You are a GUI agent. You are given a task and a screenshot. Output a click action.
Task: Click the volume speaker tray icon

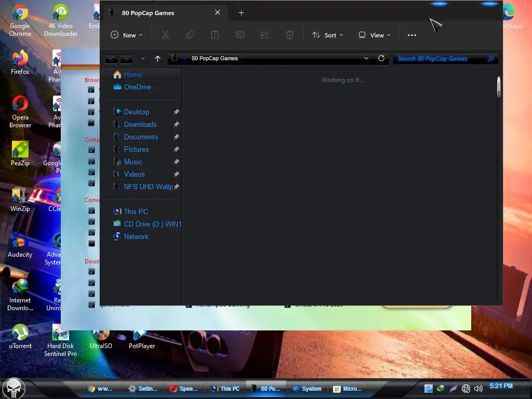click(x=478, y=389)
